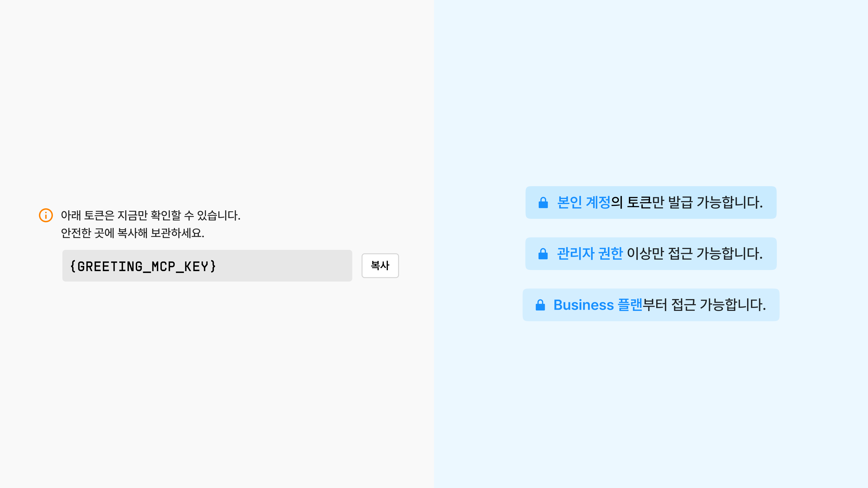Click the blue word 본인
The image size is (868, 488).
coord(569,202)
